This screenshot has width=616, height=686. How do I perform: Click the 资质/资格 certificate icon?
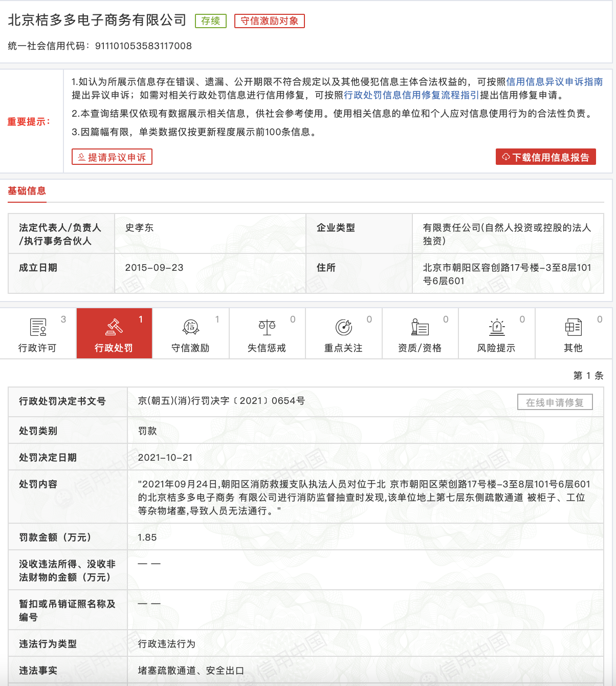420,327
